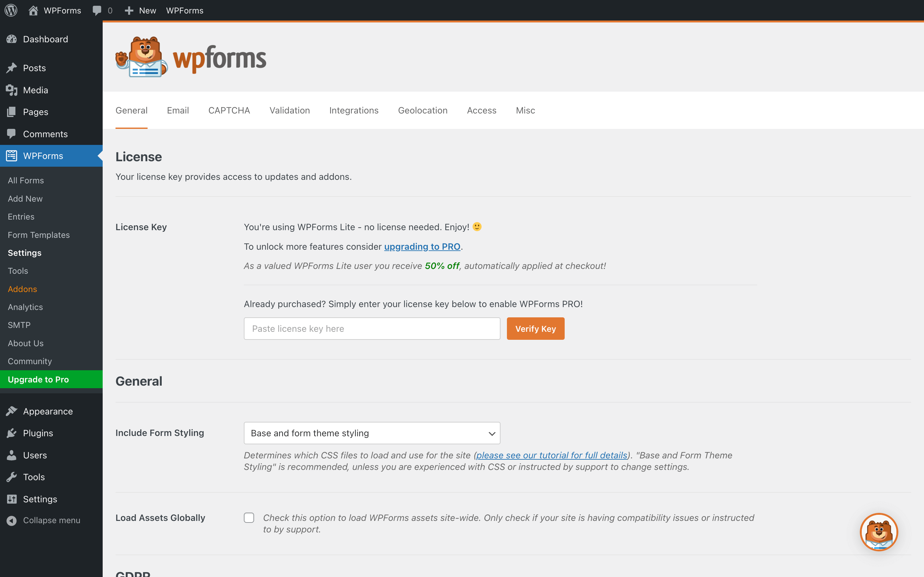Screen dimensions: 924x577
Task: Click the Comments icon in sidebar
Action: tap(12, 134)
